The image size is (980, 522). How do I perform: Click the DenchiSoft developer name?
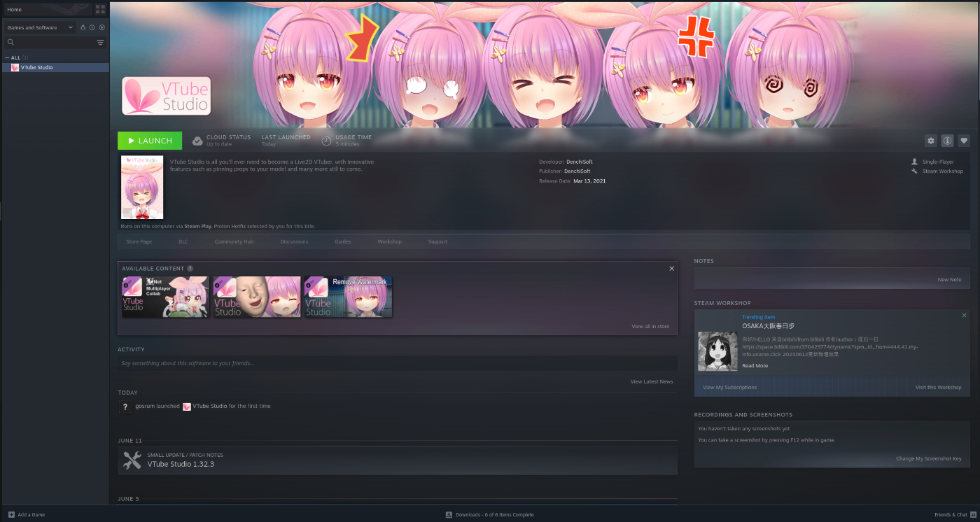(578, 162)
